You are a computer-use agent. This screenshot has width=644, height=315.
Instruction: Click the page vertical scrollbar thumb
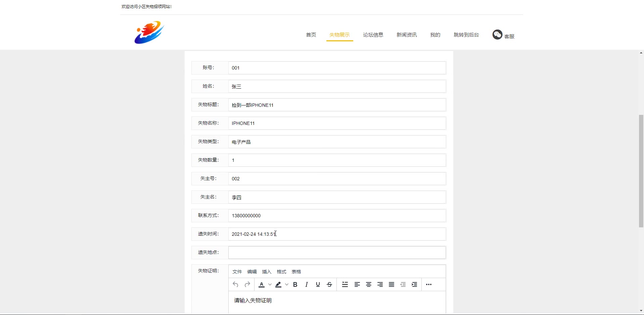[x=641, y=171]
